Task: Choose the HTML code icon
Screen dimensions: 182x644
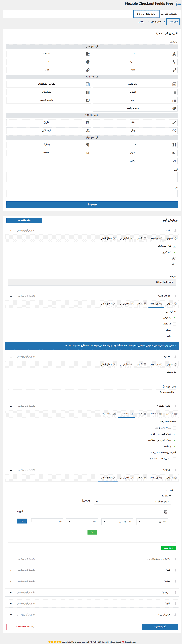Action: 88,153
